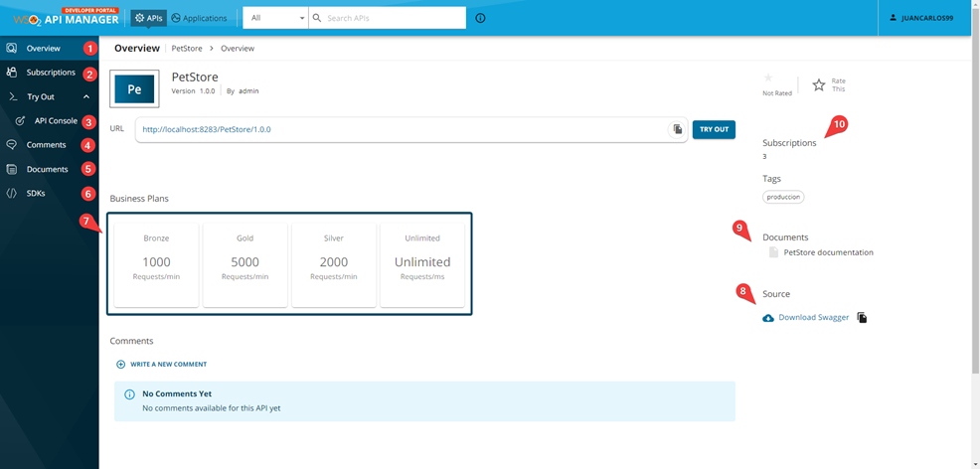Click the Subscriptions sidebar icon
This screenshot has width=980, height=469.
coord(11,73)
